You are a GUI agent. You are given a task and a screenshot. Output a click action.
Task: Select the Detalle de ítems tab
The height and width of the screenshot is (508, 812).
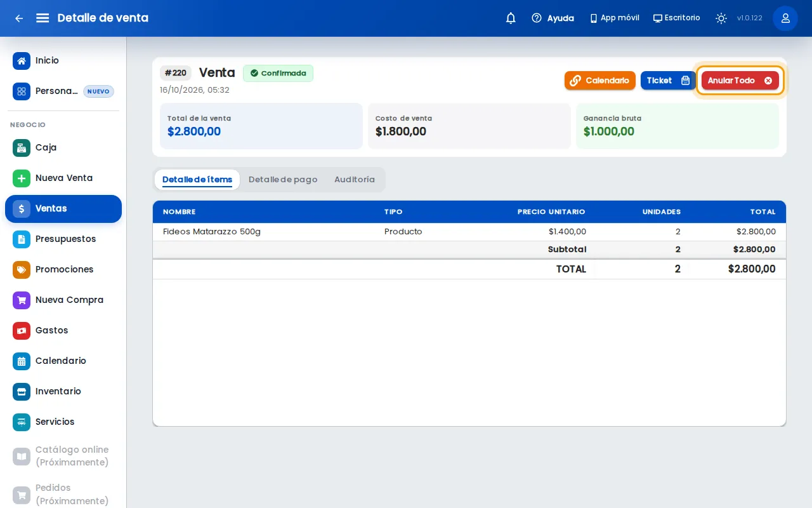197,180
